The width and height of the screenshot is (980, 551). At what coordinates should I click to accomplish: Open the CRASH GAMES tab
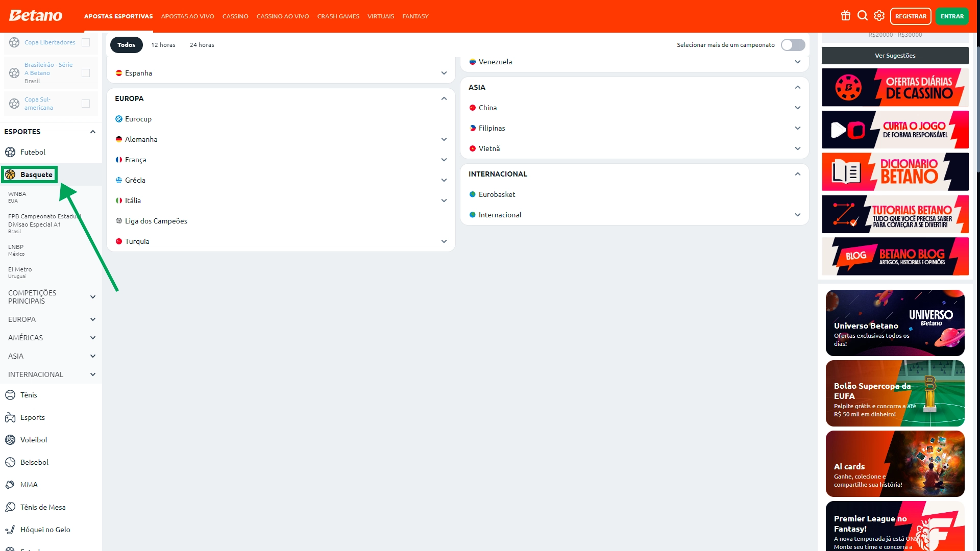[338, 16]
